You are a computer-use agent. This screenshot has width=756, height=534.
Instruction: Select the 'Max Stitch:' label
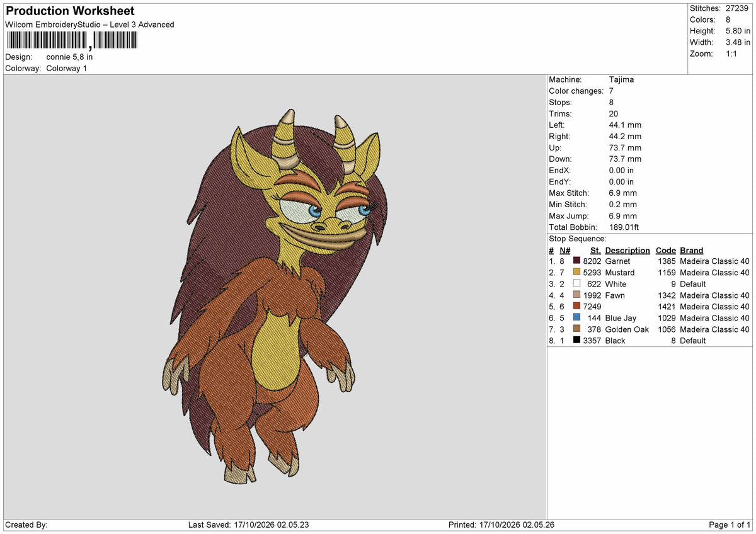570,193
